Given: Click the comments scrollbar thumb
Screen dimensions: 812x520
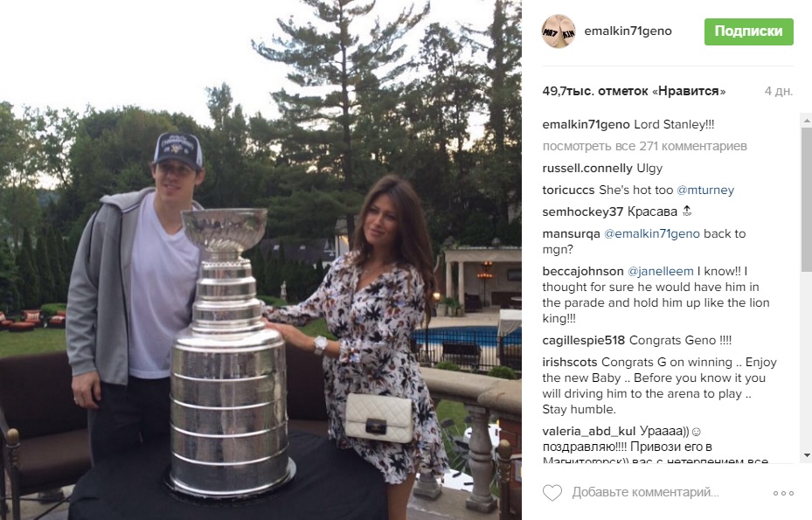Looking at the screenshot, I should click(x=806, y=199).
